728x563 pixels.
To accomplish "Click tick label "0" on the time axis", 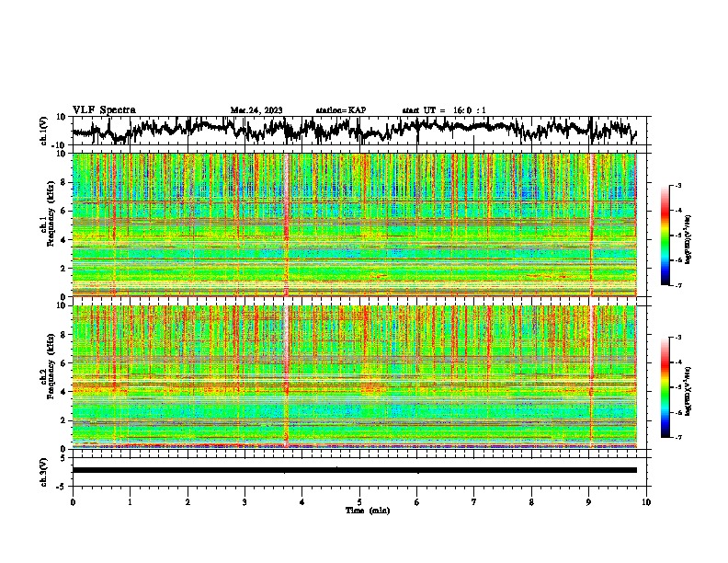I will [x=73, y=502].
